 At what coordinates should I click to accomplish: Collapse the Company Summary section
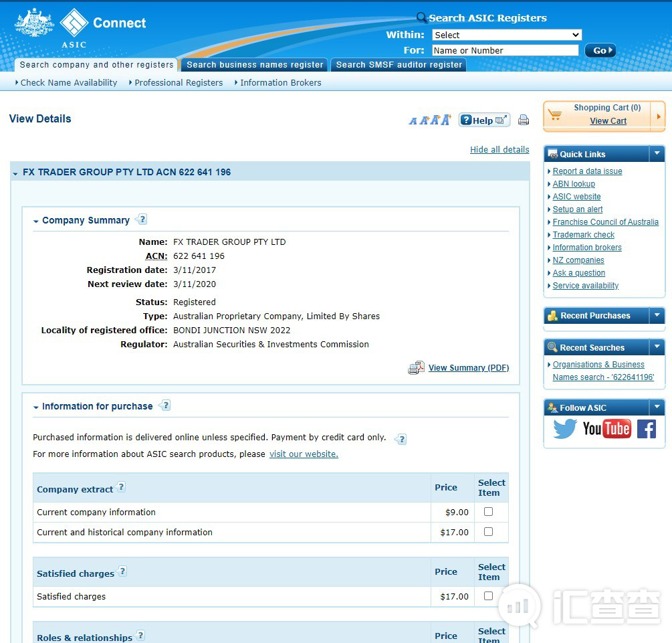36,221
